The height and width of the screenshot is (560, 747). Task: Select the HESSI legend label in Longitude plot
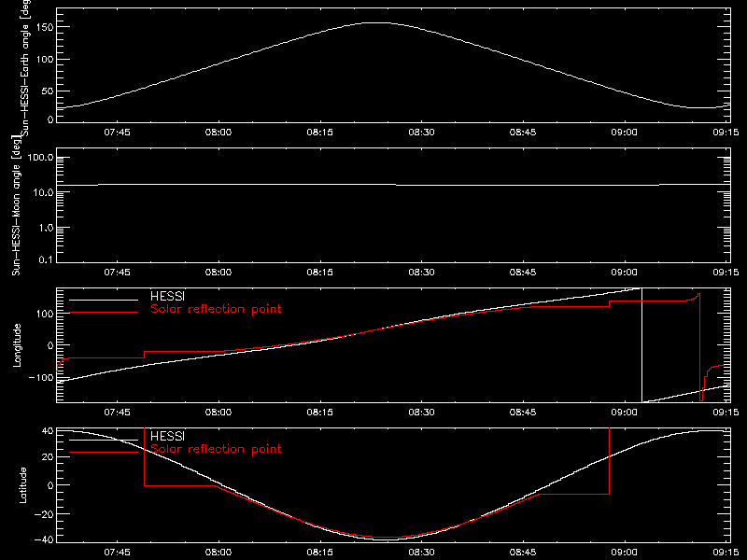(167, 297)
